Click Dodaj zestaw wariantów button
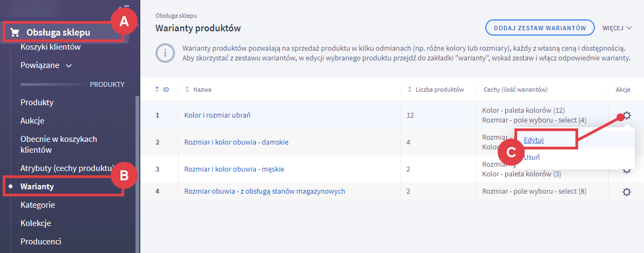644x253 pixels. pyautogui.click(x=540, y=28)
